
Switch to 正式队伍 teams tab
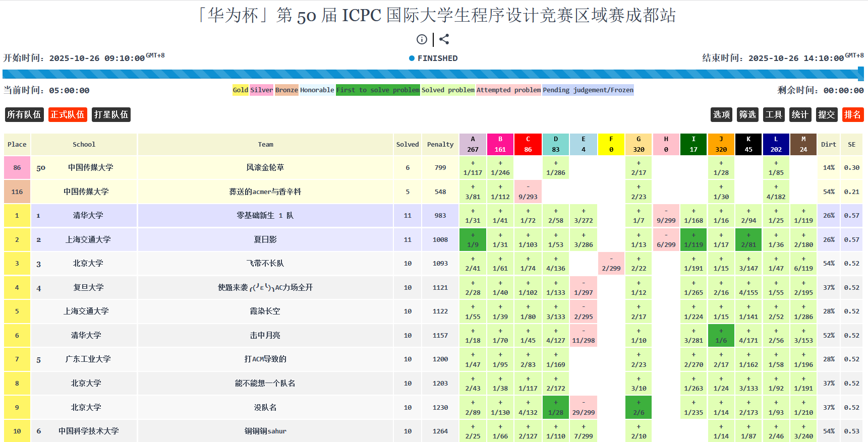(x=68, y=115)
